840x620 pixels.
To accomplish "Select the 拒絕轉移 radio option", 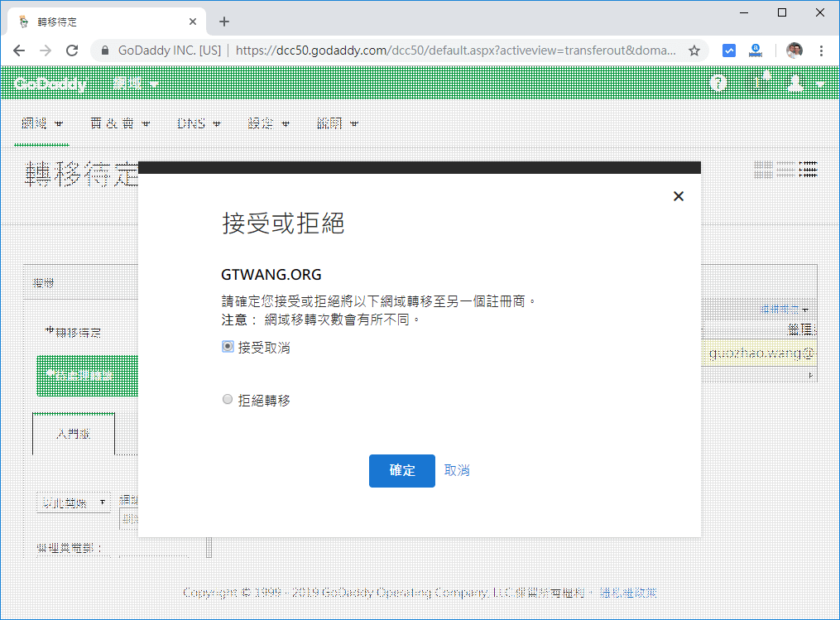I will [x=228, y=399].
